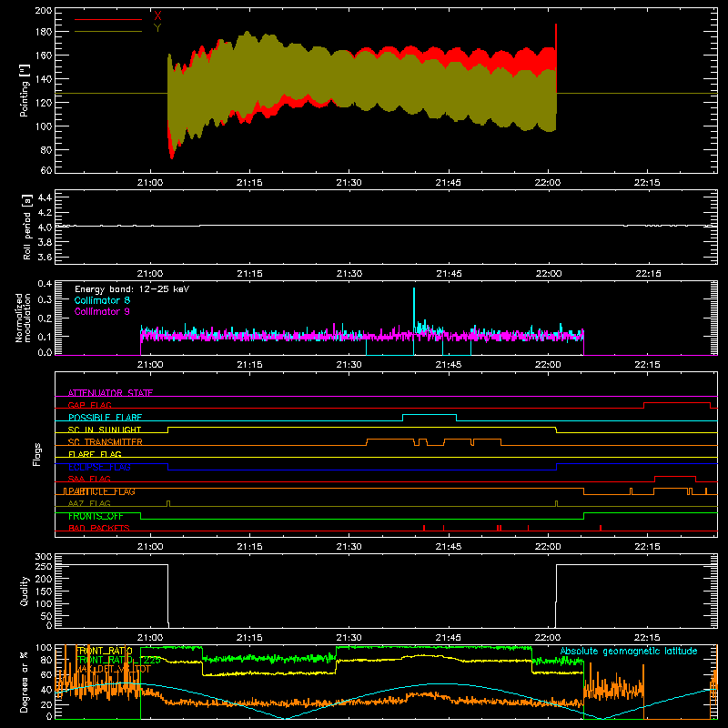
Task: Click the SC_IN_SUNLIGHT flag label
Action: (x=105, y=430)
